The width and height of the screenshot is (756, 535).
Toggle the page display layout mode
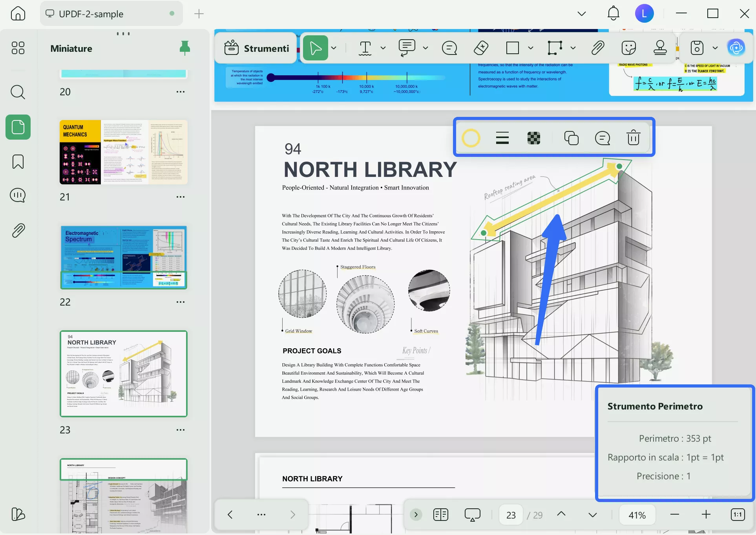440,515
